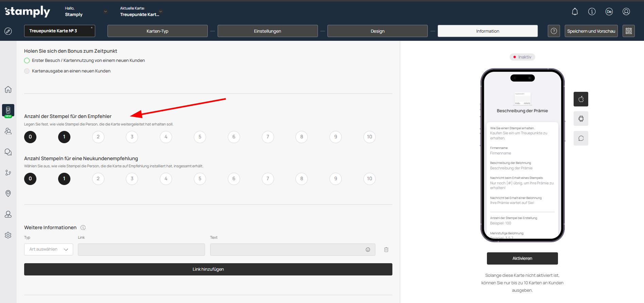This screenshot has width=644, height=303.
Task: Expand the 'Art auswählen' type dropdown
Action: tap(49, 250)
